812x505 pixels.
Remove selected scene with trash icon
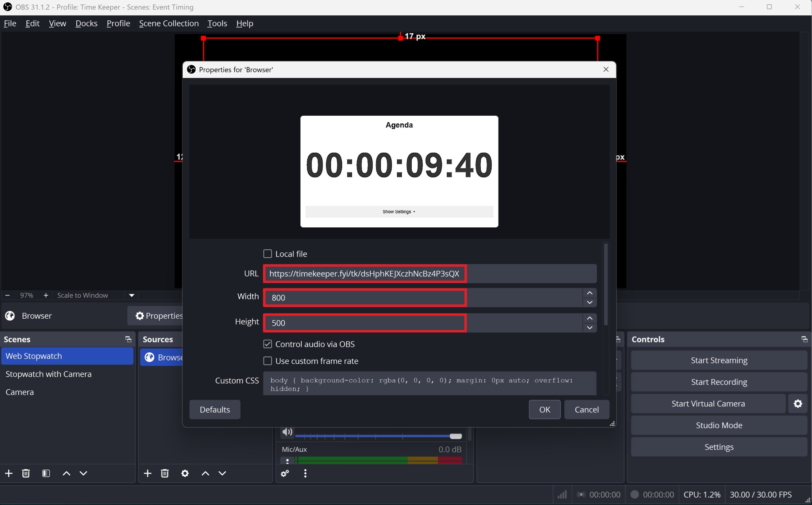pos(26,473)
